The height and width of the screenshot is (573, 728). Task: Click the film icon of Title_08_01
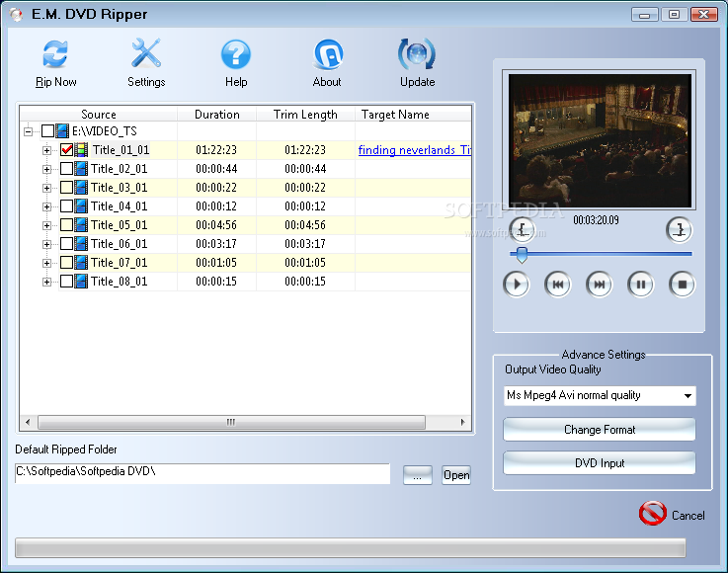(x=81, y=282)
